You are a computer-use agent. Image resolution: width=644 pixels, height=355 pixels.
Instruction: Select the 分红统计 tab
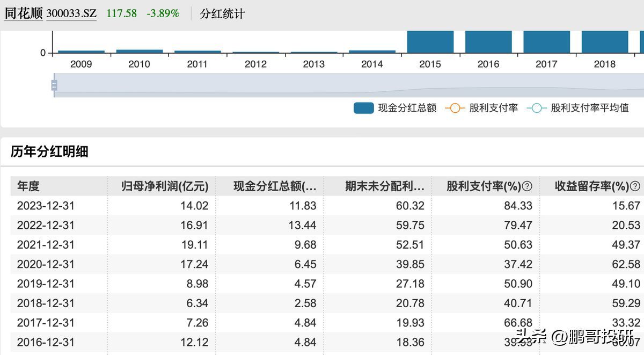click(222, 14)
